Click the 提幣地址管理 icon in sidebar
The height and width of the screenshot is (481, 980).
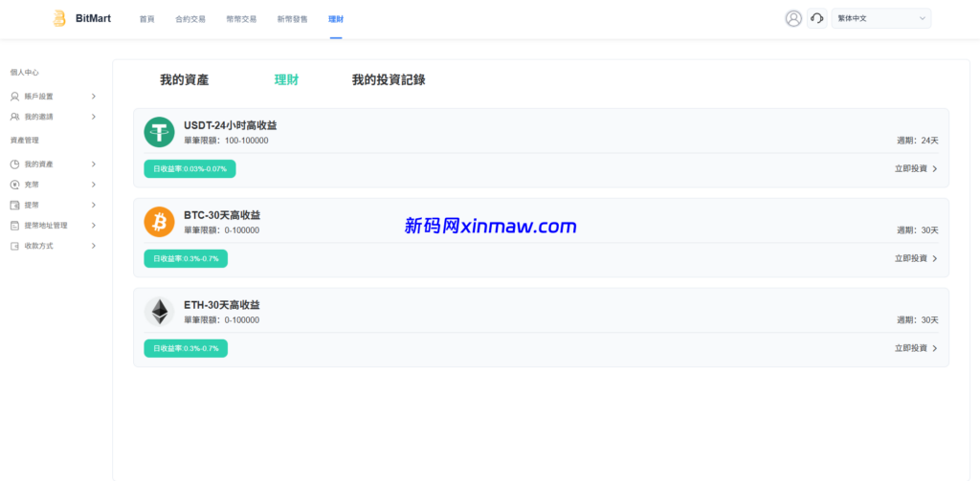pyautogui.click(x=15, y=226)
